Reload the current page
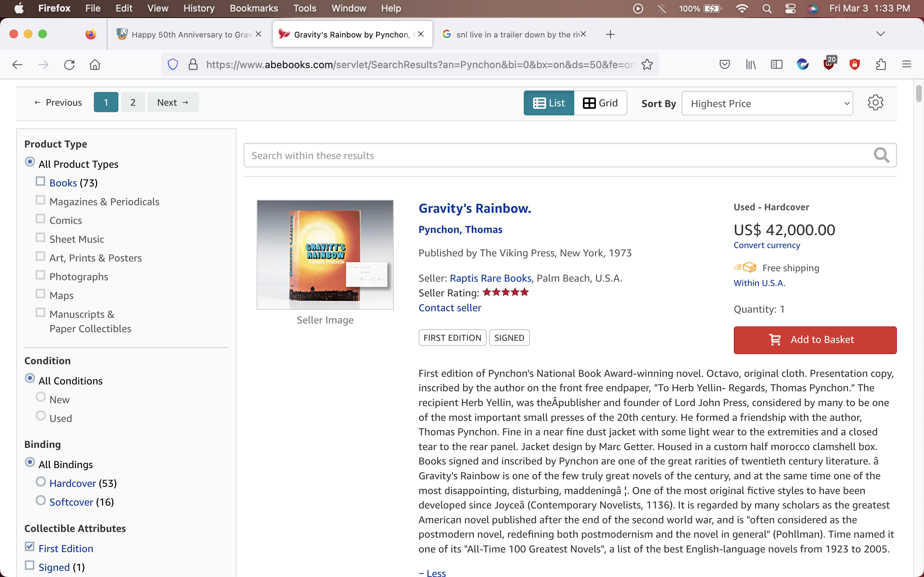Screen dimensions: 924x577 point(70,65)
